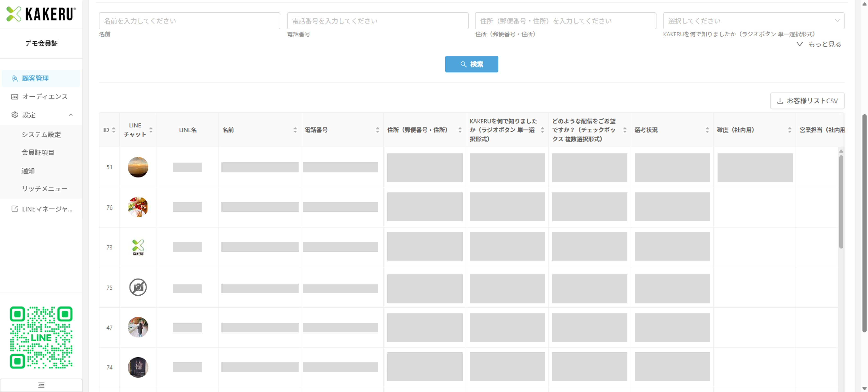Focus the 電話番号 search input
Image resolution: width=868 pixels, height=392 pixels.
click(377, 21)
